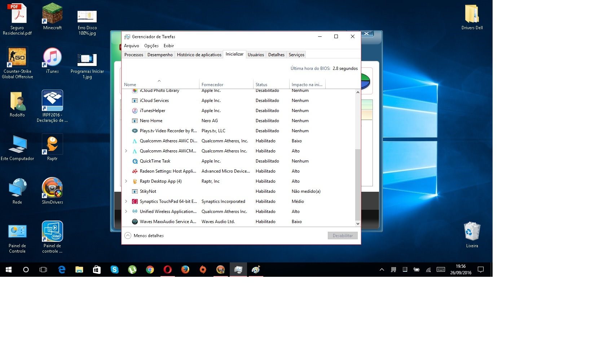Open the Lixeira recycle bin
Screen dimensions: 595x364
(472, 235)
